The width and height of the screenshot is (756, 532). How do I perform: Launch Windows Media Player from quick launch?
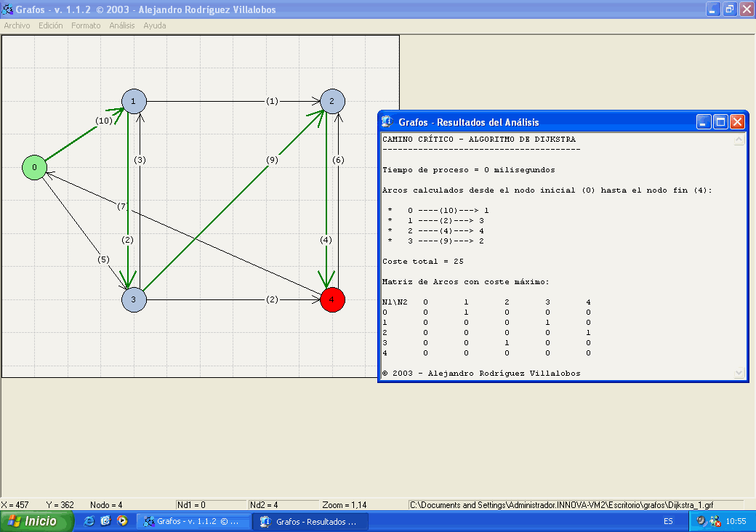122,521
